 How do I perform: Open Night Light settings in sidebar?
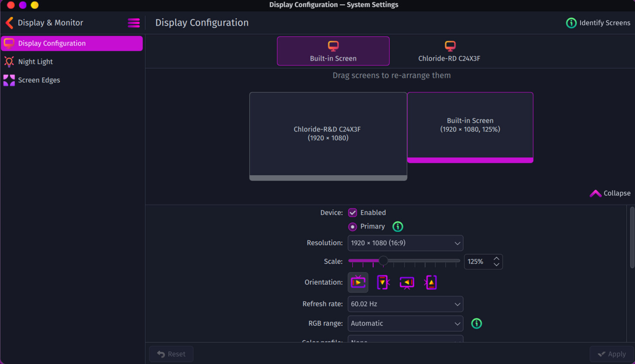[x=35, y=62]
